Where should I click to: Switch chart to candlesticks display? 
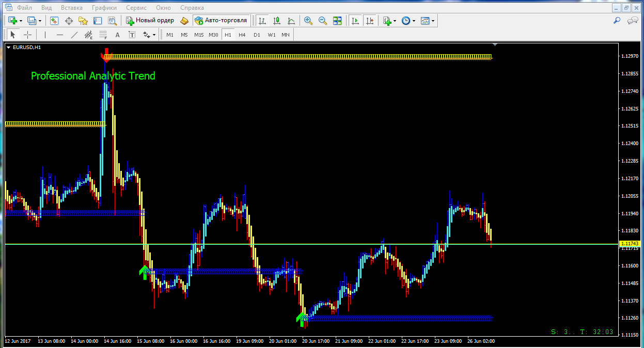(x=277, y=21)
